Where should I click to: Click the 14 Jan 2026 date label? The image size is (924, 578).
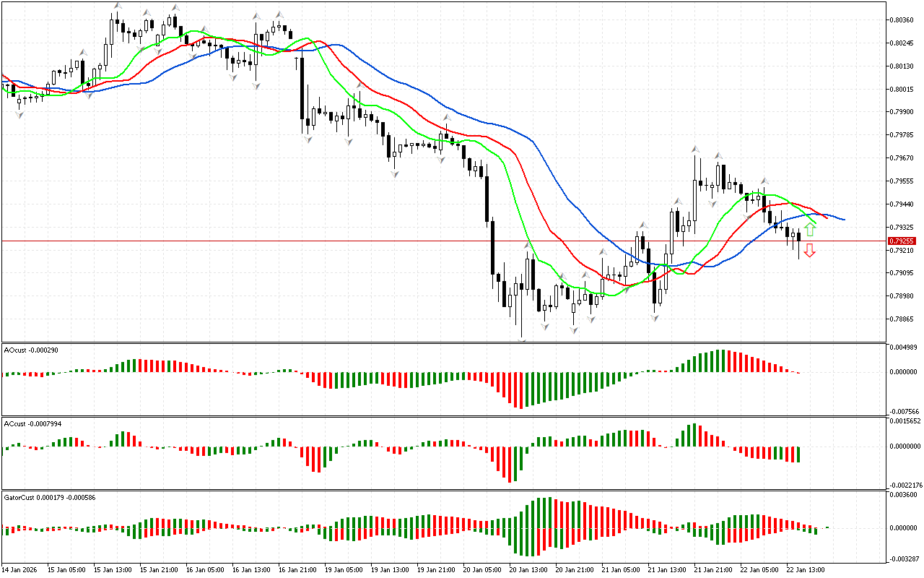(22, 570)
